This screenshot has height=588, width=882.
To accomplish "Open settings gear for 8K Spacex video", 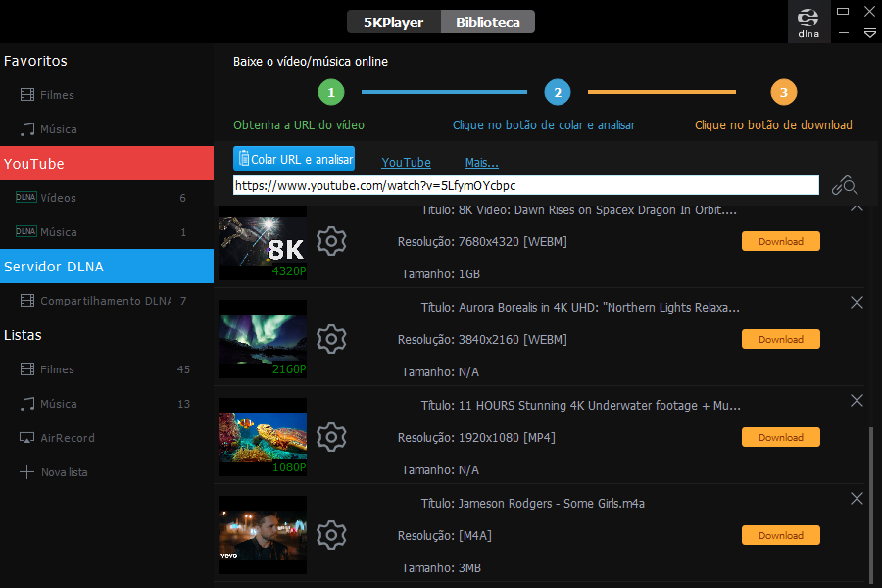I will click(x=332, y=241).
